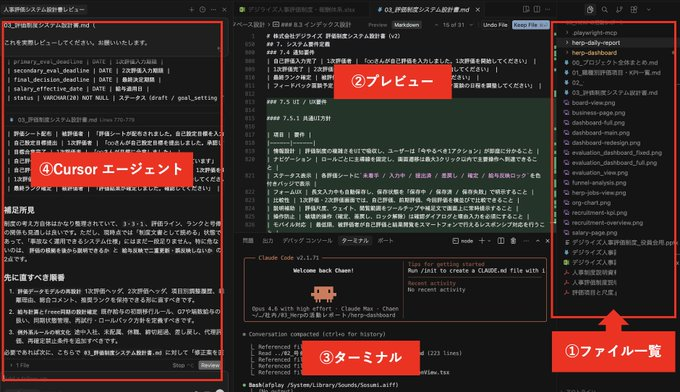Open org-chart.png file
The width and height of the screenshot is (680, 392).
[591, 203]
